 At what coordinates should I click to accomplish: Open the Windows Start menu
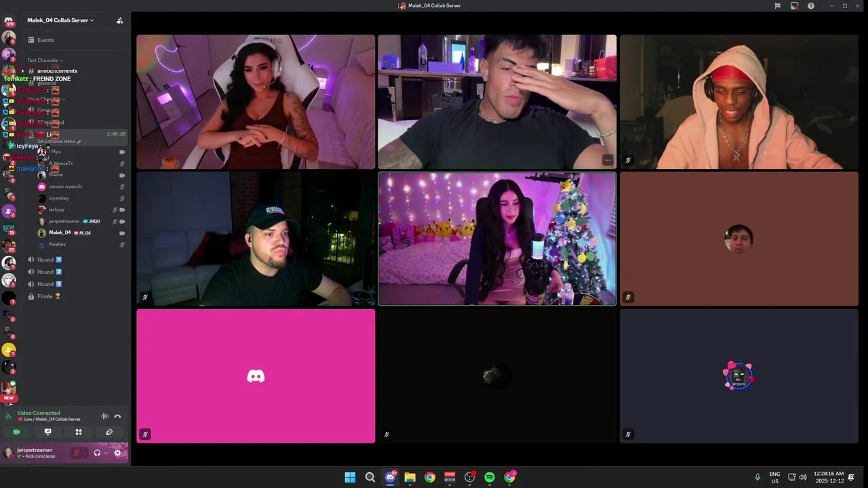tap(350, 477)
